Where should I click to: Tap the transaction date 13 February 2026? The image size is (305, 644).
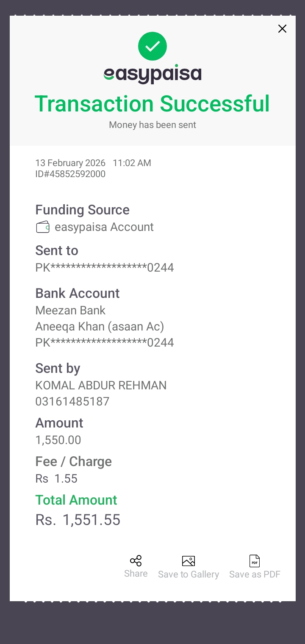tap(71, 163)
